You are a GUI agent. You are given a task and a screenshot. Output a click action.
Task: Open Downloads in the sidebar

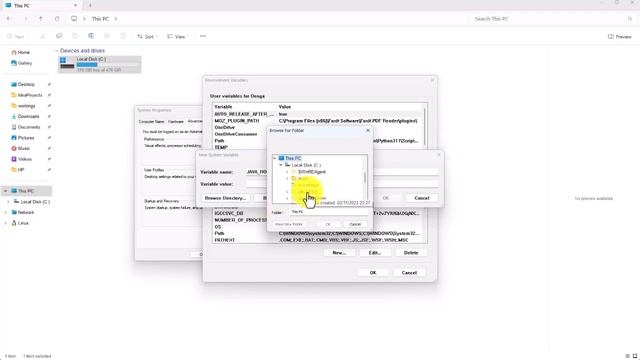point(25,116)
